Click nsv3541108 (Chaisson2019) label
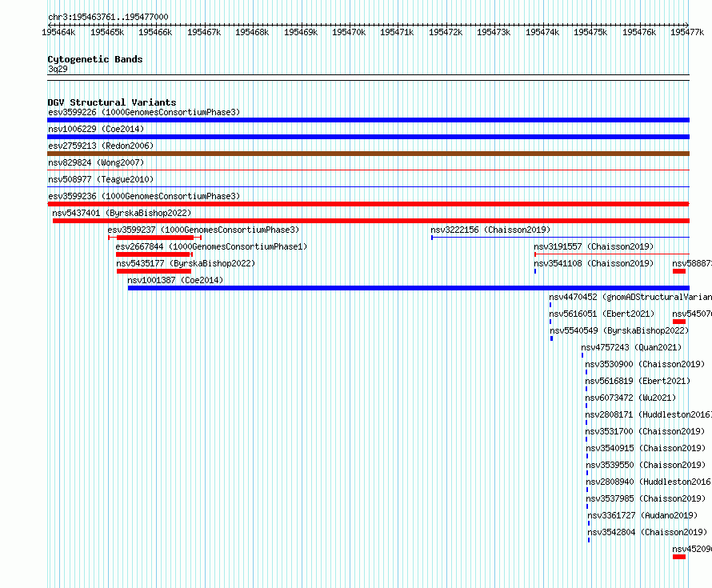 pyautogui.click(x=594, y=263)
